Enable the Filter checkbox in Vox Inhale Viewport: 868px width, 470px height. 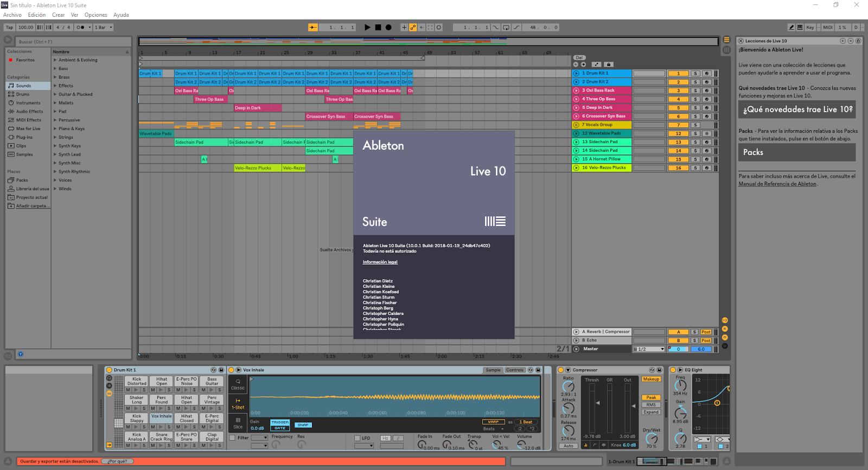tap(232, 438)
